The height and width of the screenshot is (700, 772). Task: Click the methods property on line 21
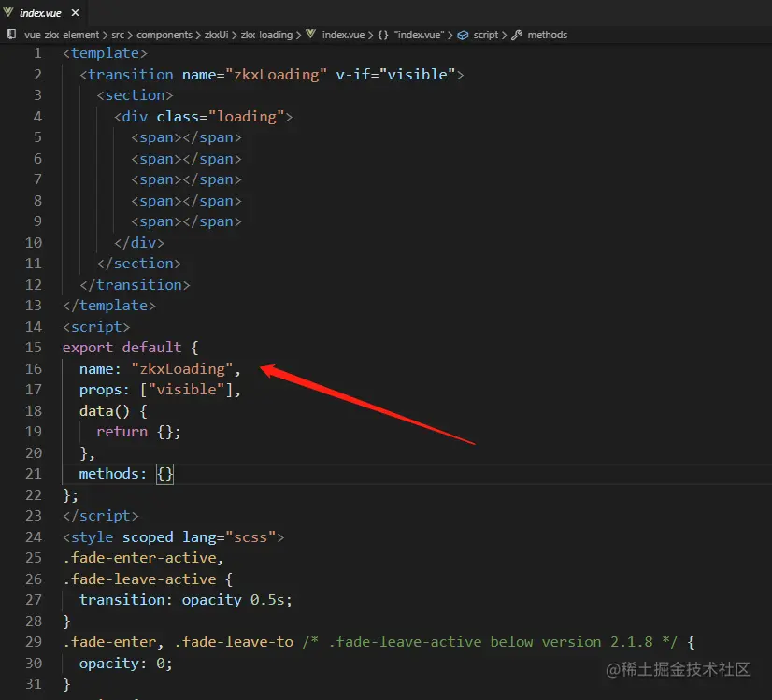coord(109,474)
